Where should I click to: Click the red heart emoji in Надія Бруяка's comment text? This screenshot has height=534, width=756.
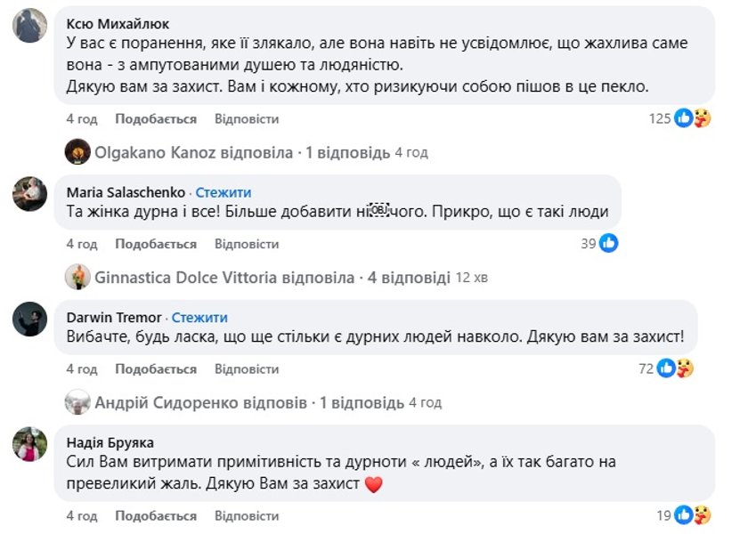[372, 484]
